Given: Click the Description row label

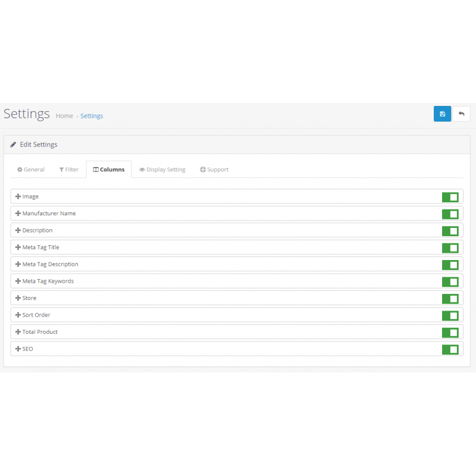Looking at the screenshot, I should 37,230.
